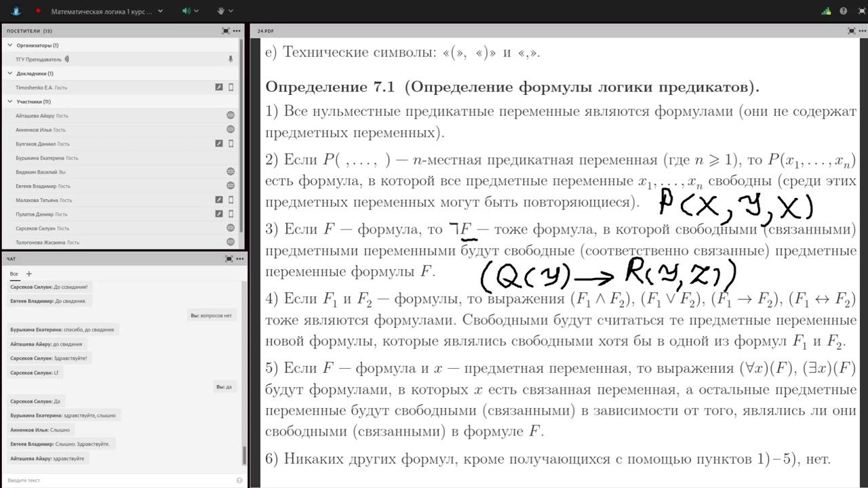
Task: Click drawing rights icon for Пулатов Данияр
Action: coord(219,214)
